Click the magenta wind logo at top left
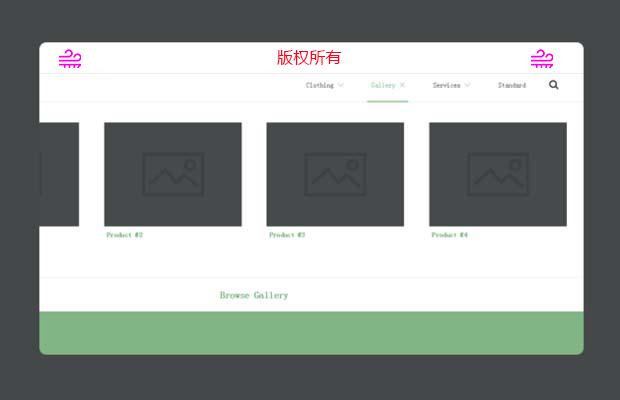Viewport: 620px width, 400px height. (x=69, y=59)
